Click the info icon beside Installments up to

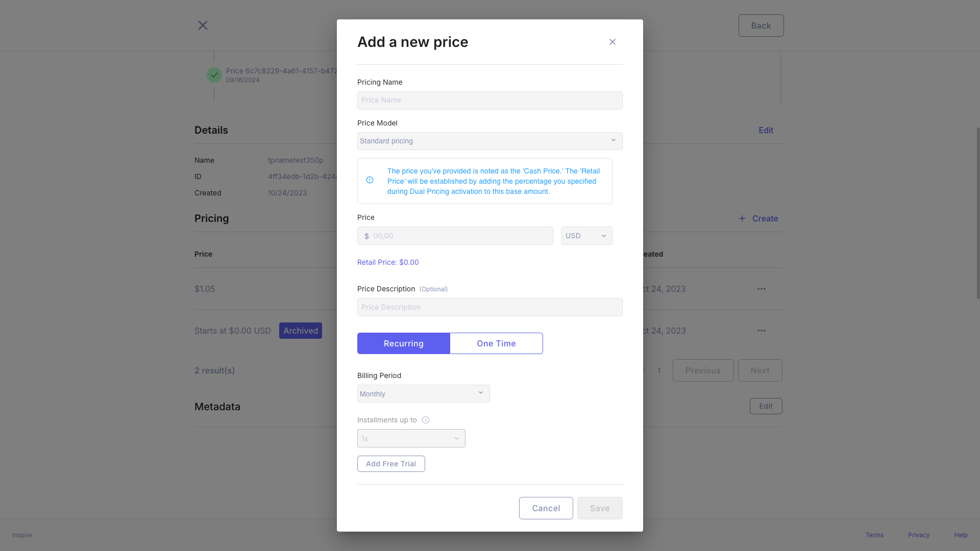click(x=426, y=420)
